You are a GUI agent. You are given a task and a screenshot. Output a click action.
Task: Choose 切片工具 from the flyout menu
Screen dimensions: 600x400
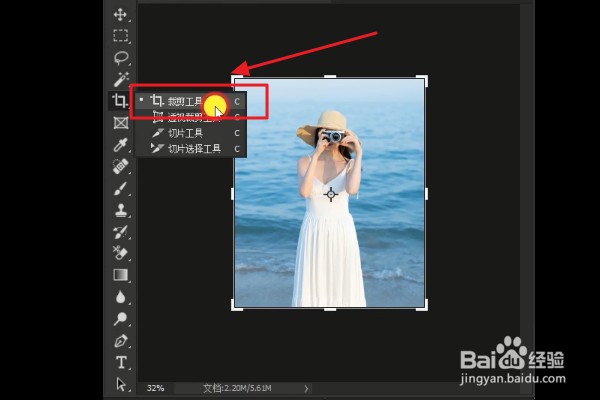coord(191,133)
